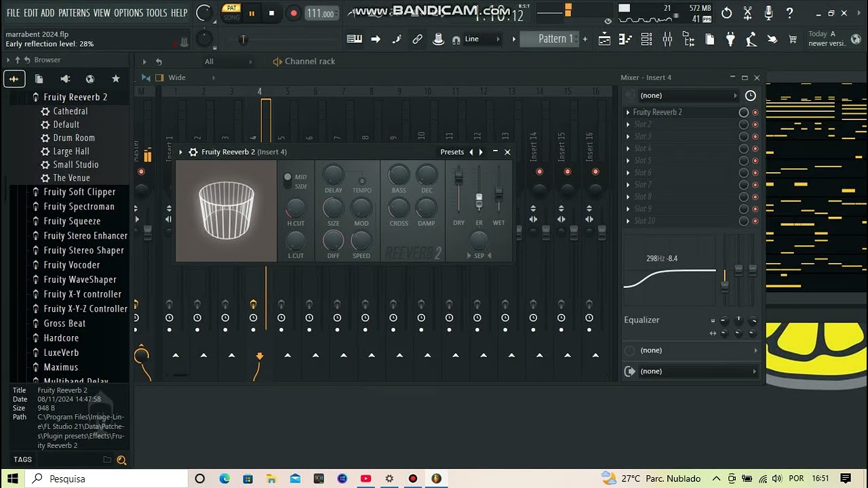
Task: Open the PATTERNS menu
Action: [74, 13]
